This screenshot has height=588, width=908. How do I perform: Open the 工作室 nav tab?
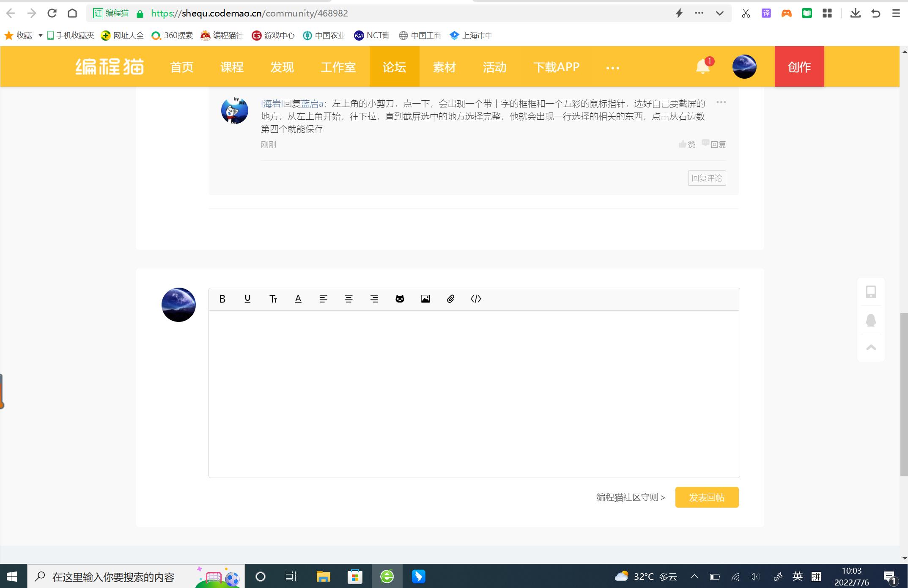(338, 67)
